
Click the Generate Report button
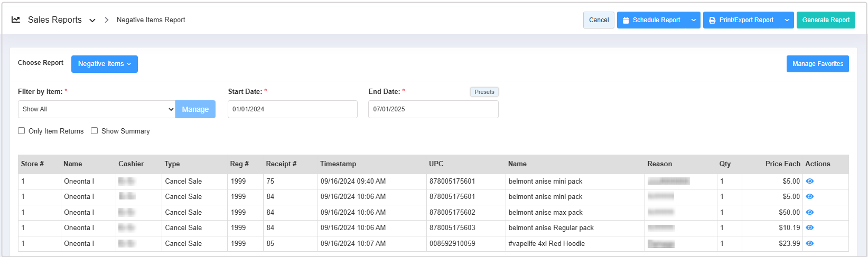[825, 20]
